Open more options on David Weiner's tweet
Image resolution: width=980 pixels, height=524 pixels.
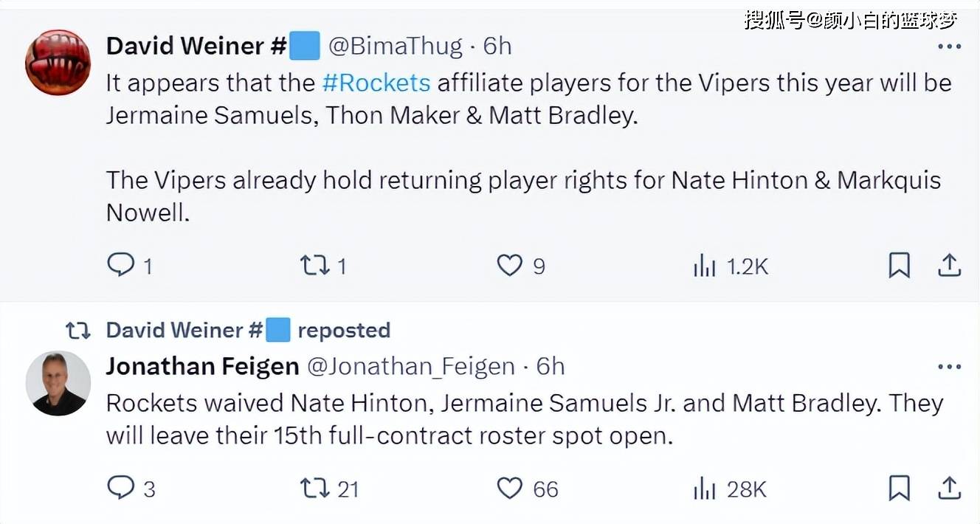point(949,46)
